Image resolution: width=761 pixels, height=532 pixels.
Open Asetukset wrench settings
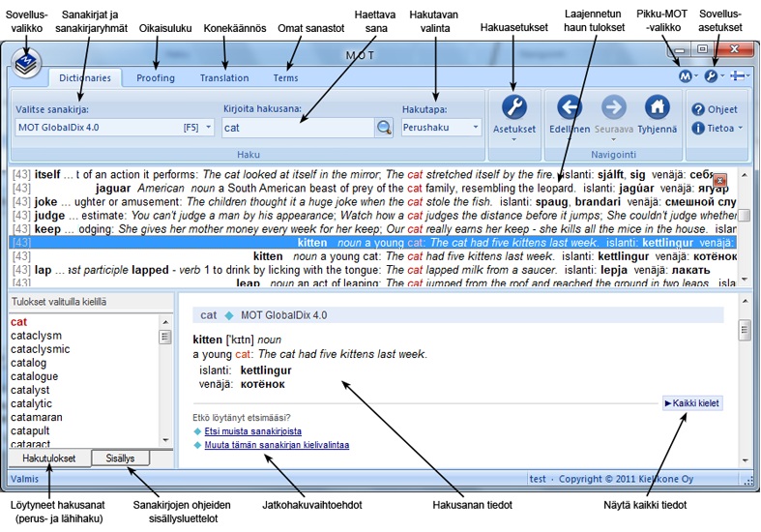pos(514,107)
